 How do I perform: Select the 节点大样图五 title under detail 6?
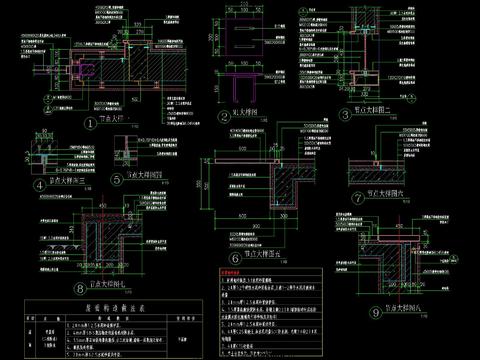[262, 254]
